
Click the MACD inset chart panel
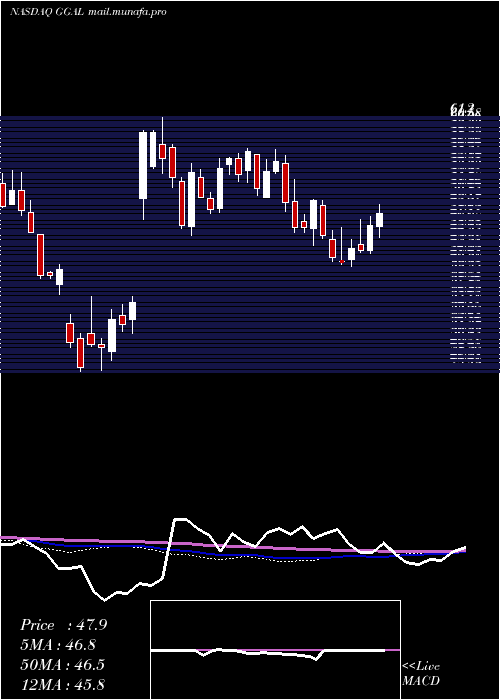tap(275, 650)
